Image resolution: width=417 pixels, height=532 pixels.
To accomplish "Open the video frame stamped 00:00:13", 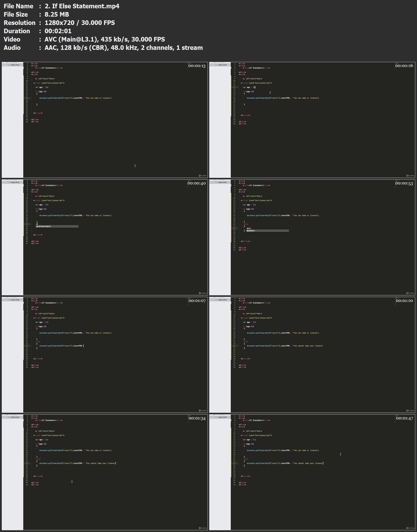I will [x=105, y=120].
